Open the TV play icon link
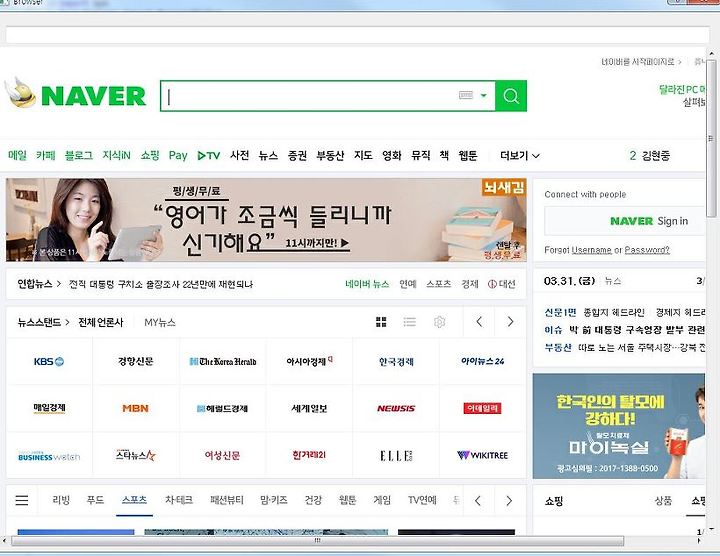Image resolution: width=720 pixels, height=556 pixels. (x=209, y=156)
